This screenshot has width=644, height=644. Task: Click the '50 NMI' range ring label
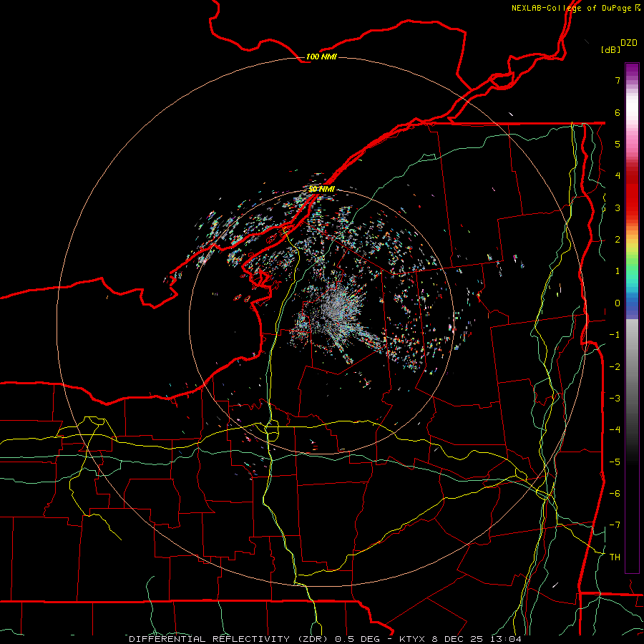pos(321,189)
